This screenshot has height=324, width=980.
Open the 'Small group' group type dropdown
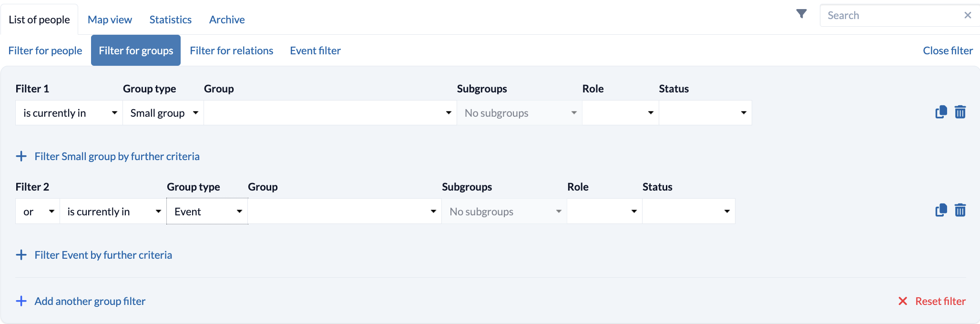163,113
